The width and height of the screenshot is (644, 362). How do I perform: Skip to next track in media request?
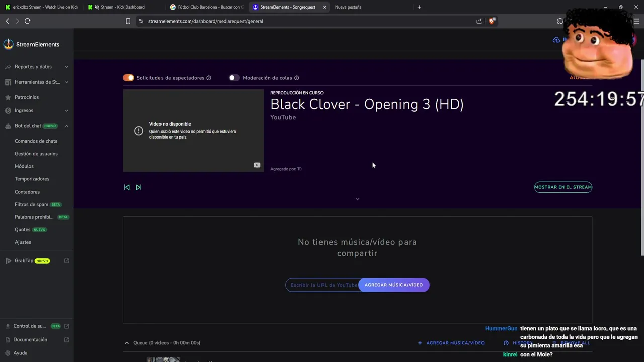coord(139,187)
